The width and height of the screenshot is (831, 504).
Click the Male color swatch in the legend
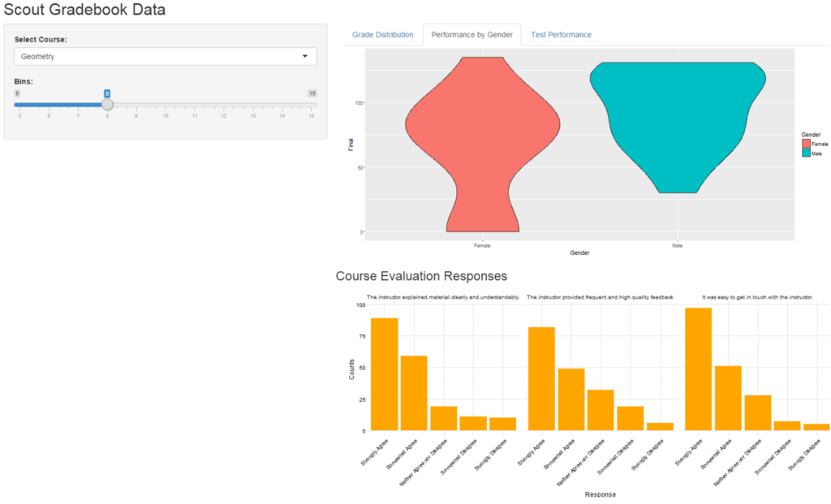tap(806, 153)
